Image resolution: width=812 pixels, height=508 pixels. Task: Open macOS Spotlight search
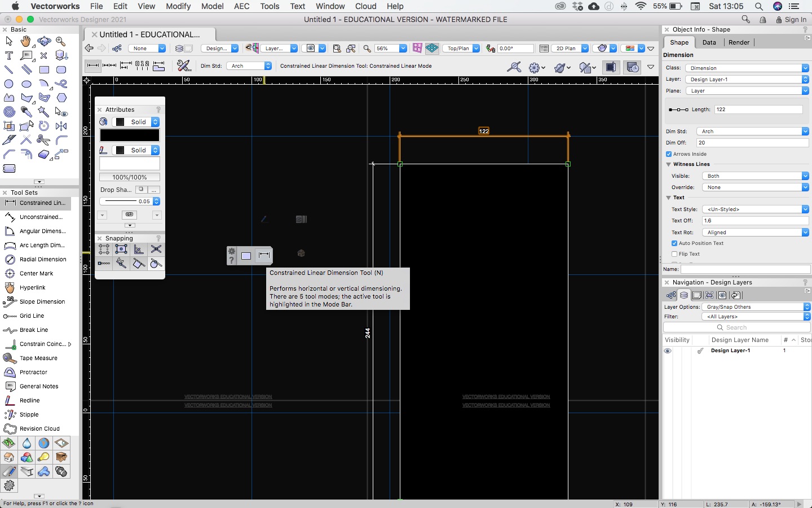[758, 6]
